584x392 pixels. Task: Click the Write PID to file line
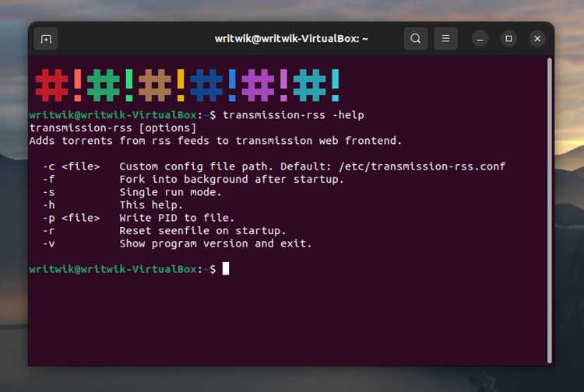(177, 218)
